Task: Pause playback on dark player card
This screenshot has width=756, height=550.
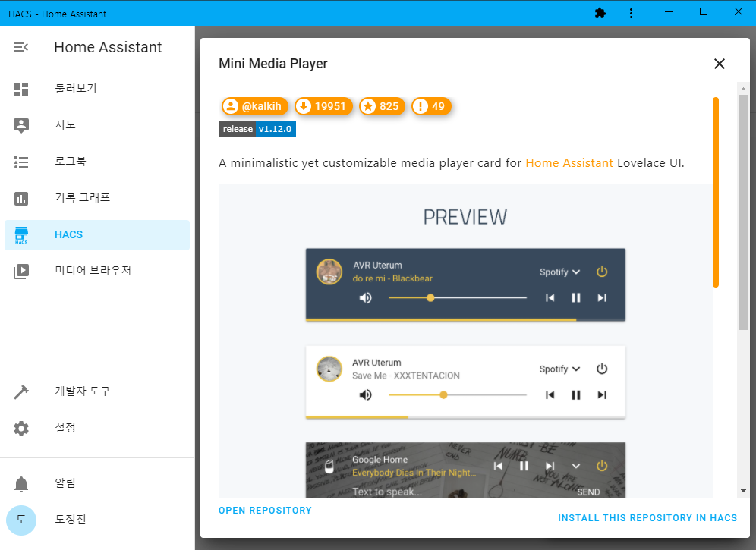Action: click(575, 298)
